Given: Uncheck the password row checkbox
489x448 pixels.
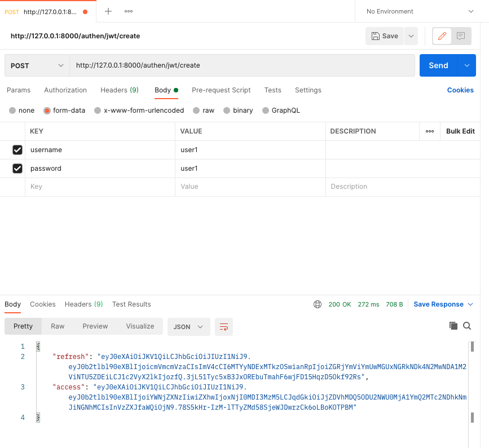Looking at the screenshot, I should 17,168.
